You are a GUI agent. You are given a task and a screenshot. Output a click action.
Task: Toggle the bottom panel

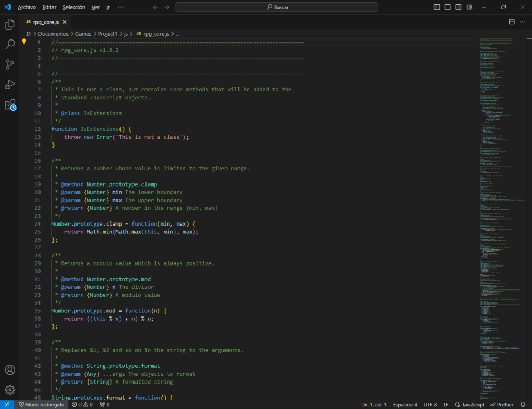click(447, 7)
